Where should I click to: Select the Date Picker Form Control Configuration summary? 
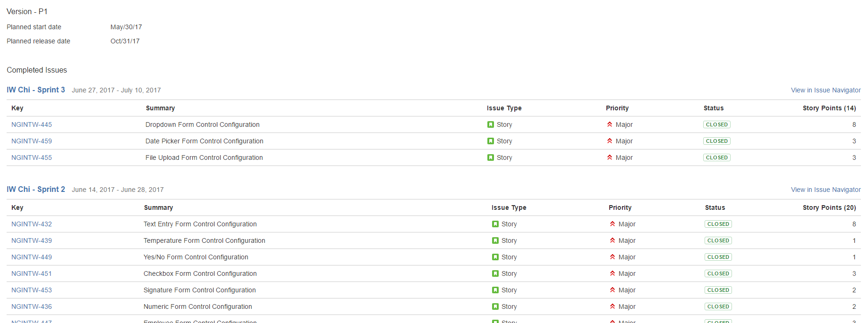tap(204, 141)
